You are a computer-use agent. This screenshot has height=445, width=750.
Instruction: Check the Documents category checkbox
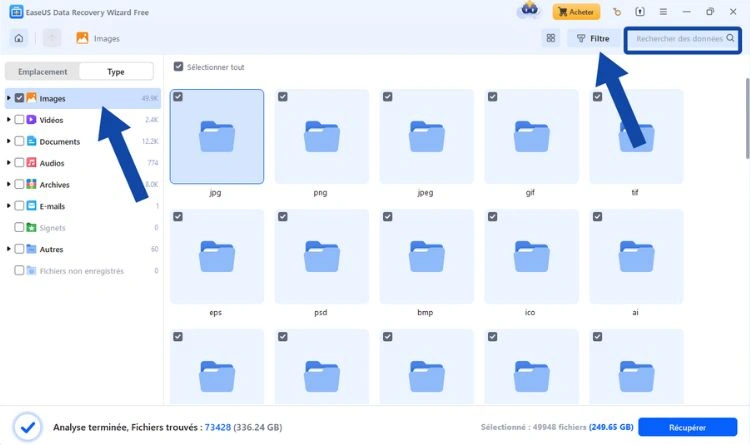19,141
